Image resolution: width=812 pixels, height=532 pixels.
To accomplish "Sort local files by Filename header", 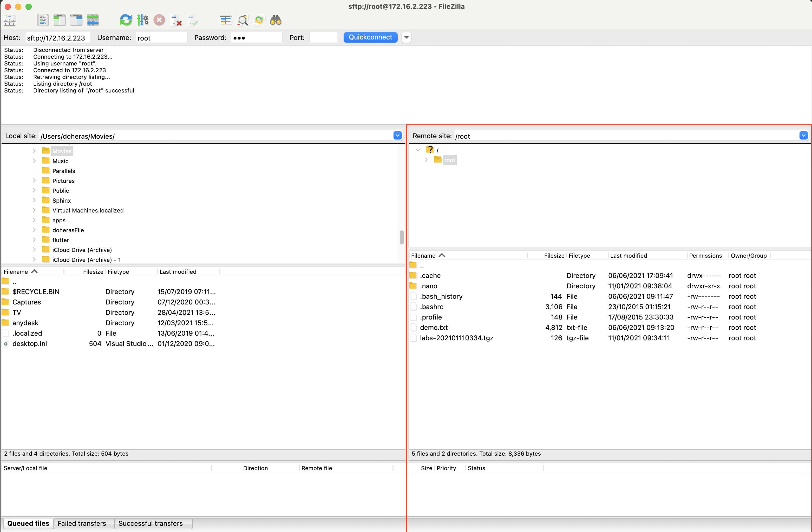I will (32, 272).
